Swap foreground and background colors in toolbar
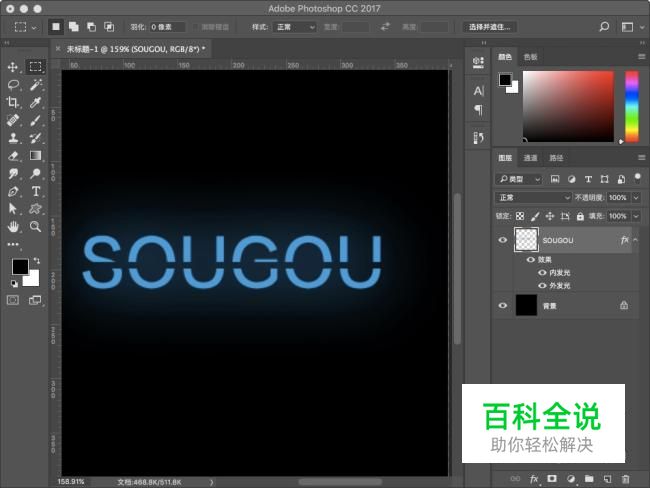The width and height of the screenshot is (650, 488). (37, 260)
